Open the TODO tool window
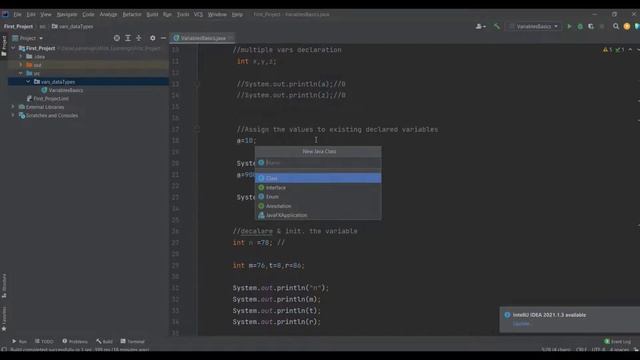 44,341
